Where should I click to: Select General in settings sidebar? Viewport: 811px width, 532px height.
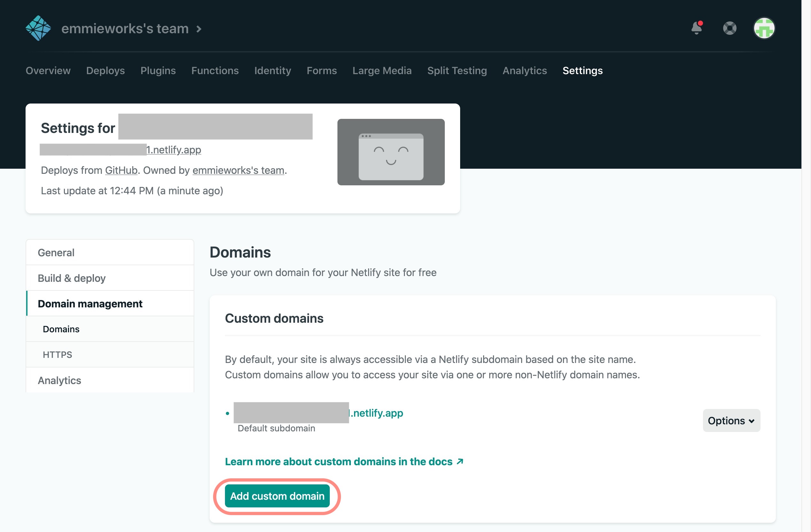coord(110,252)
